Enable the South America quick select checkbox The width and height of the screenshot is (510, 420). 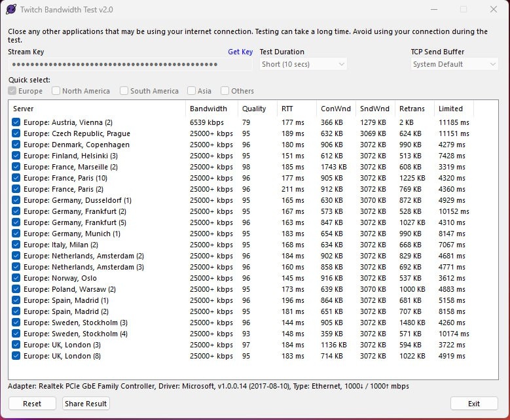click(124, 91)
